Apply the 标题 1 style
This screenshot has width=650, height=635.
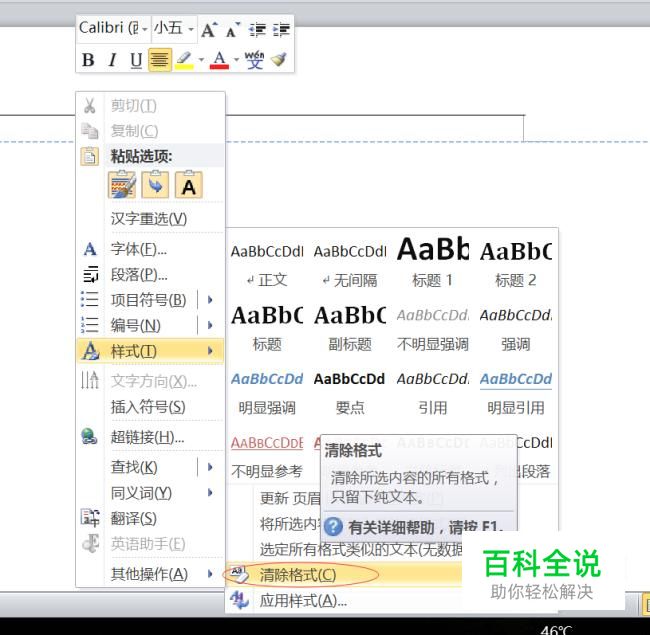(433, 264)
